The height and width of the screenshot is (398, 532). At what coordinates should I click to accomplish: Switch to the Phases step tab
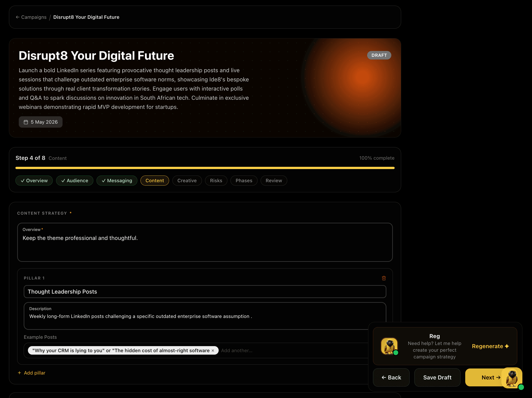[x=244, y=181]
